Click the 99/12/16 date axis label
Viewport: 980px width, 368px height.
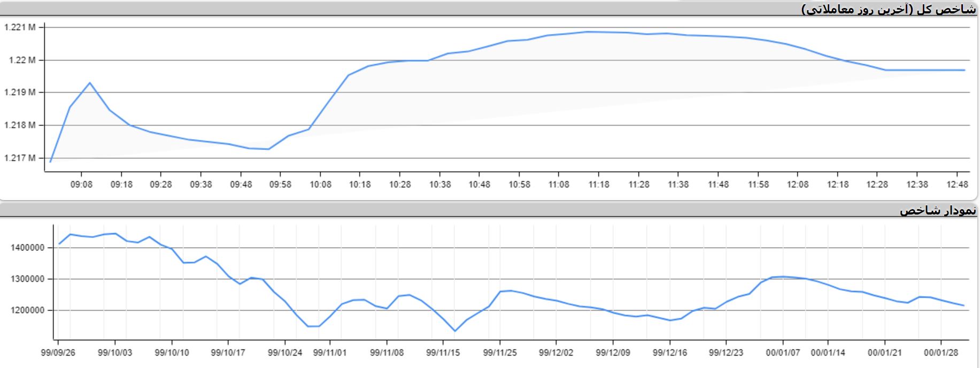[669, 353]
